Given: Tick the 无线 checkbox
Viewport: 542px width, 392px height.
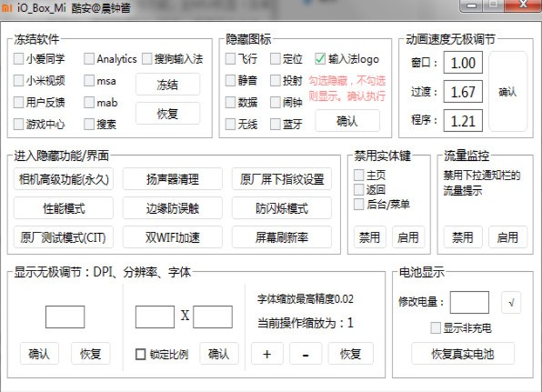Looking at the screenshot, I should (x=230, y=124).
